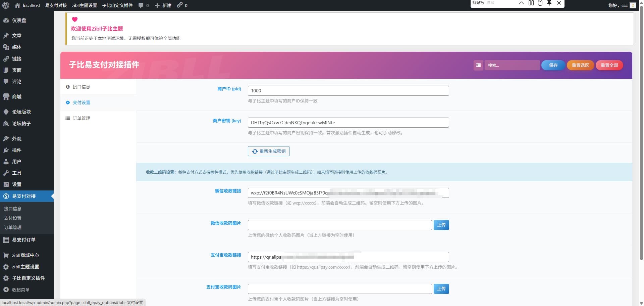Focus the 支付宝收款码图片 path field
Viewport: 644px width, 306px height.
coord(340,289)
